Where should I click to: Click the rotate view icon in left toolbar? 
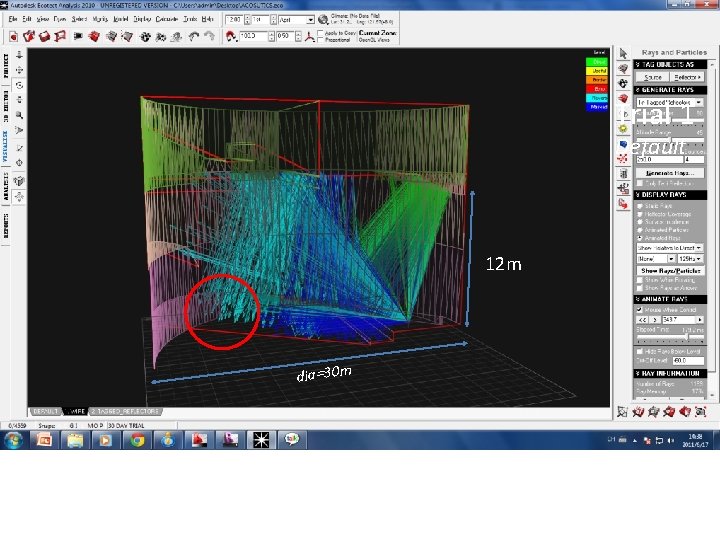tap(19, 85)
